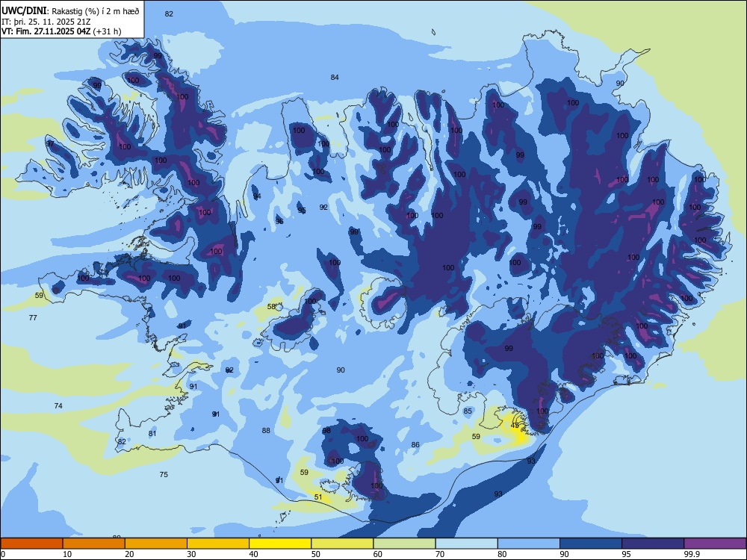
Task: Pick the 50–60 pale yellow legend swatch
Action: (342, 544)
